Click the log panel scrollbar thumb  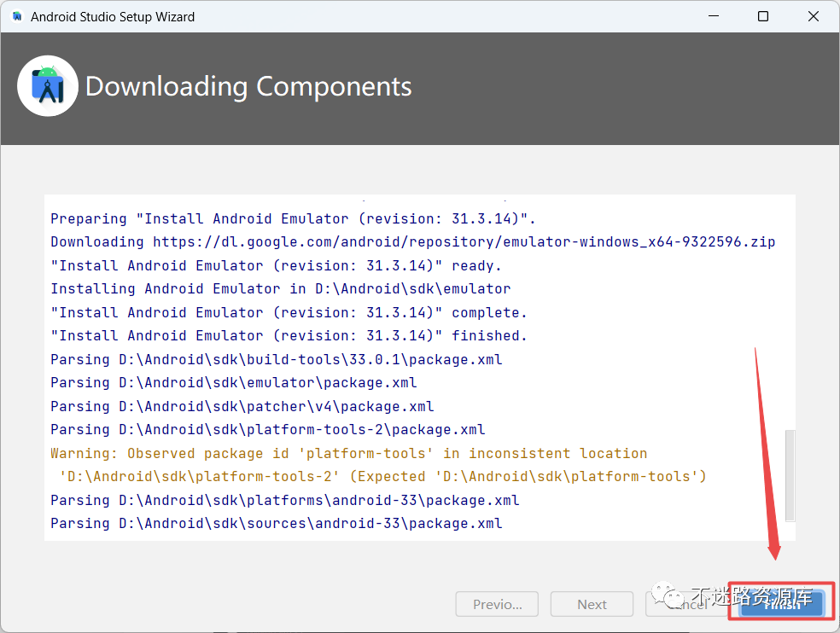[x=790, y=475]
